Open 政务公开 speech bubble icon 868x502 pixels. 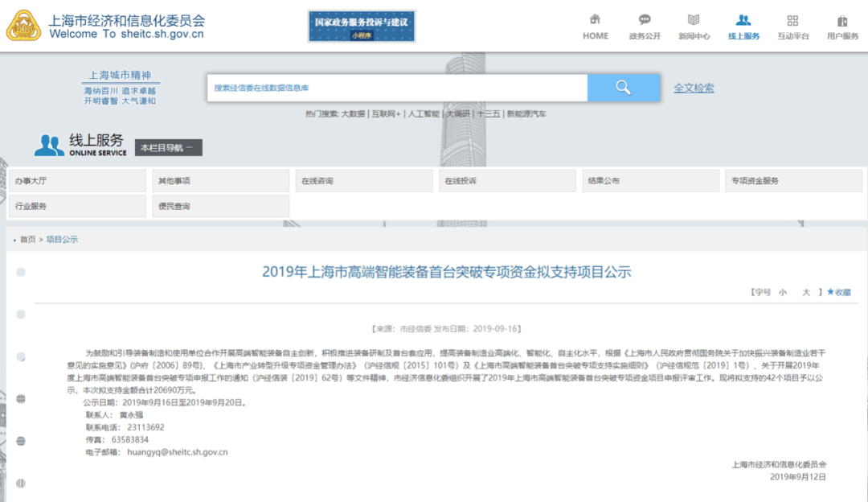pos(645,20)
